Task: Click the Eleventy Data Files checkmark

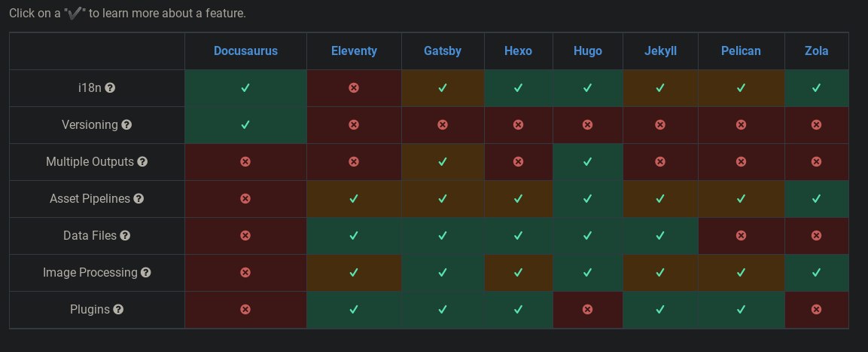Action: [x=354, y=236]
